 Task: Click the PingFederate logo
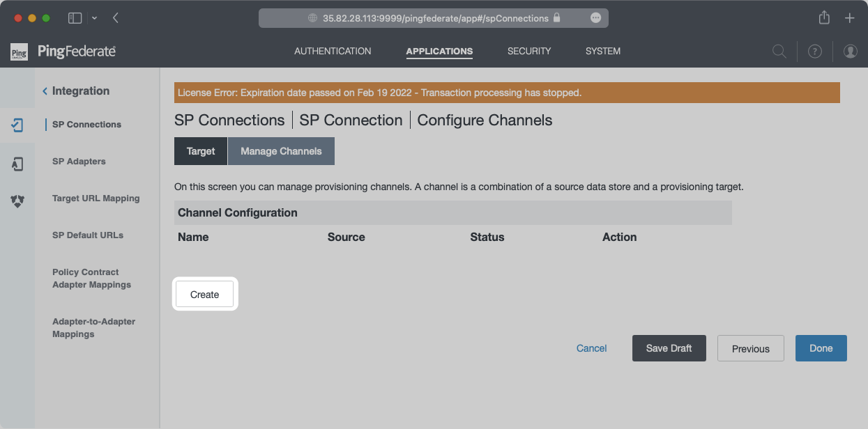63,52
